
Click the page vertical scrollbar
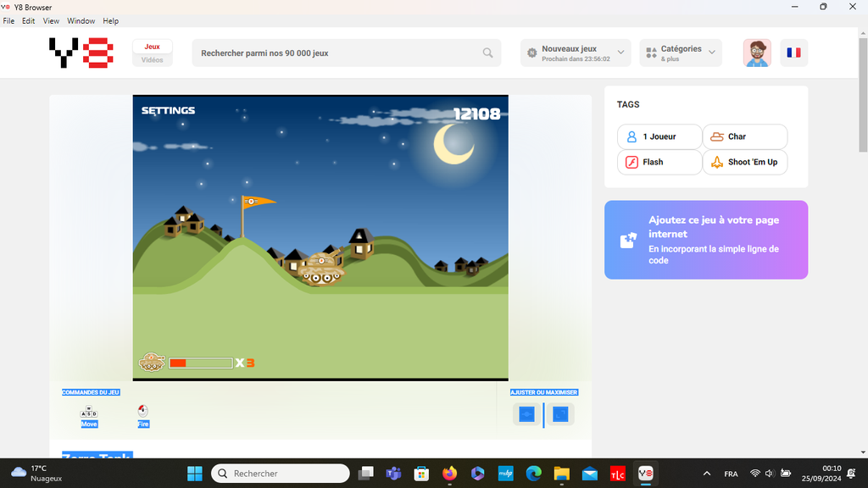coord(863,102)
